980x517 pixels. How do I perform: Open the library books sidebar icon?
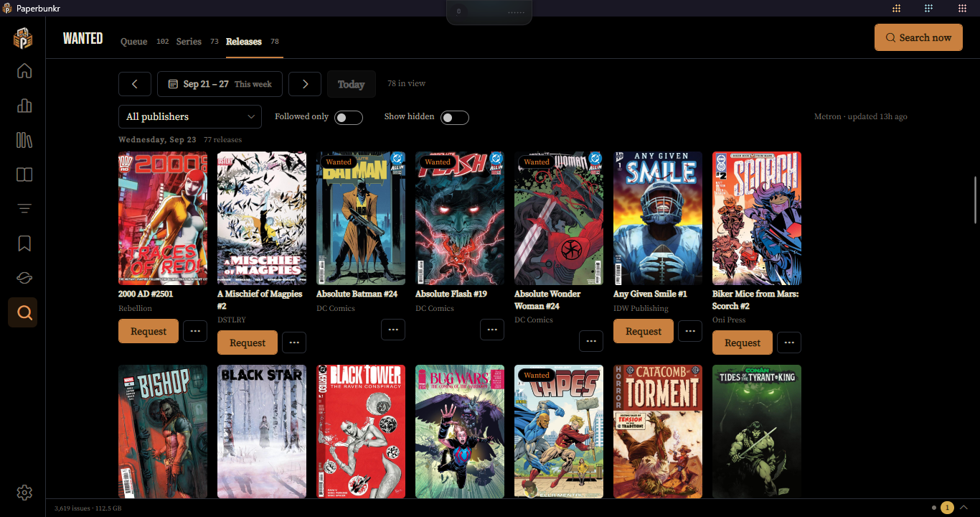24,140
